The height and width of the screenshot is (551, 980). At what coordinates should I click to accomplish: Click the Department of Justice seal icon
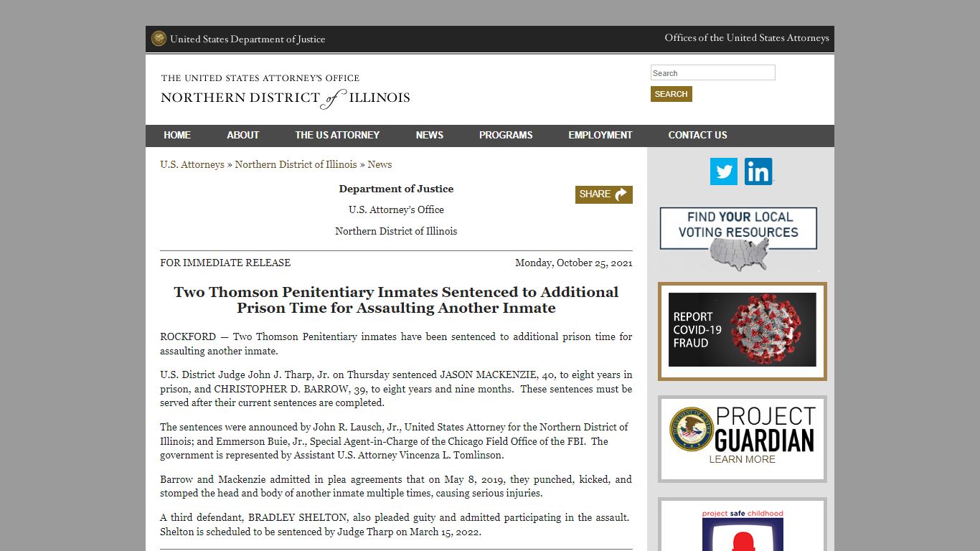159,39
